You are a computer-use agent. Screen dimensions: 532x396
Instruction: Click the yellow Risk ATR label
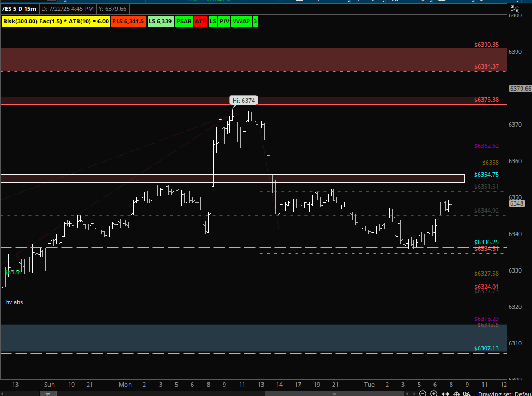pos(56,21)
